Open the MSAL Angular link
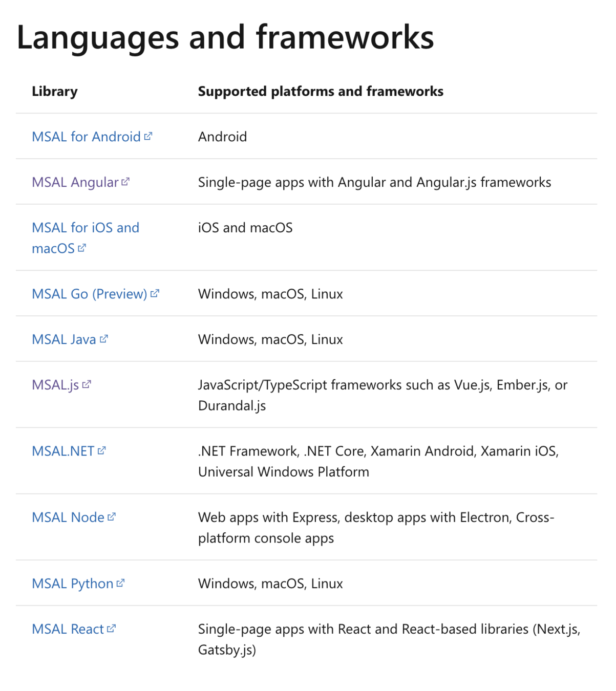This screenshot has width=616, height=691. tap(81, 182)
